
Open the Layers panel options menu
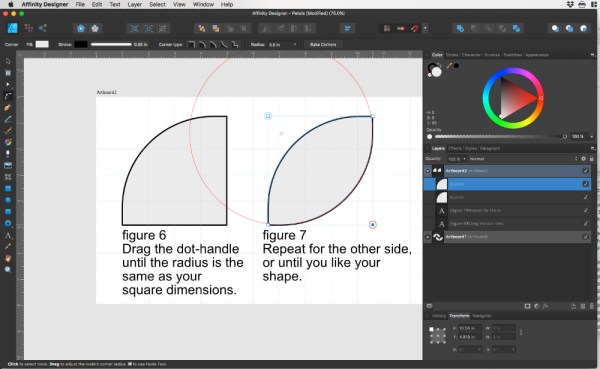pos(592,149)
